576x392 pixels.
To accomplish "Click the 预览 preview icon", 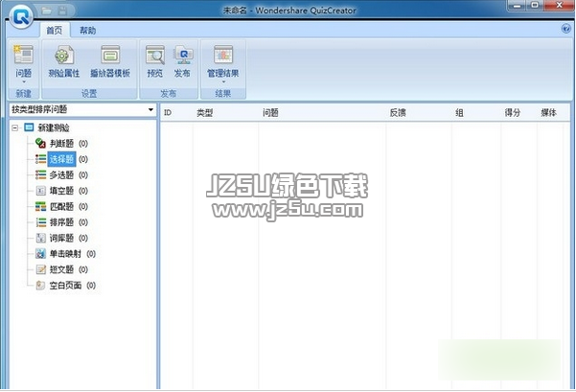I will pyautogui.click(x=155, y=55).
